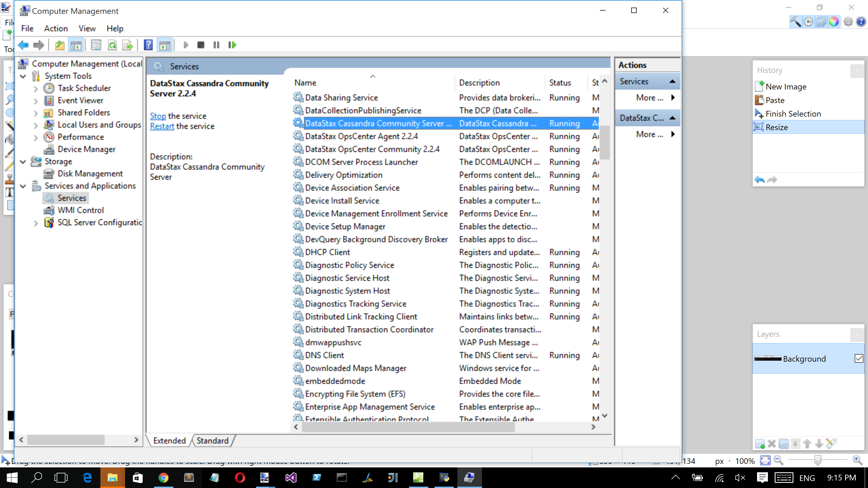Viewport: 868px width, 488px height.
Task: Select Task Scheduler in the tree
Action: point(84,88)
